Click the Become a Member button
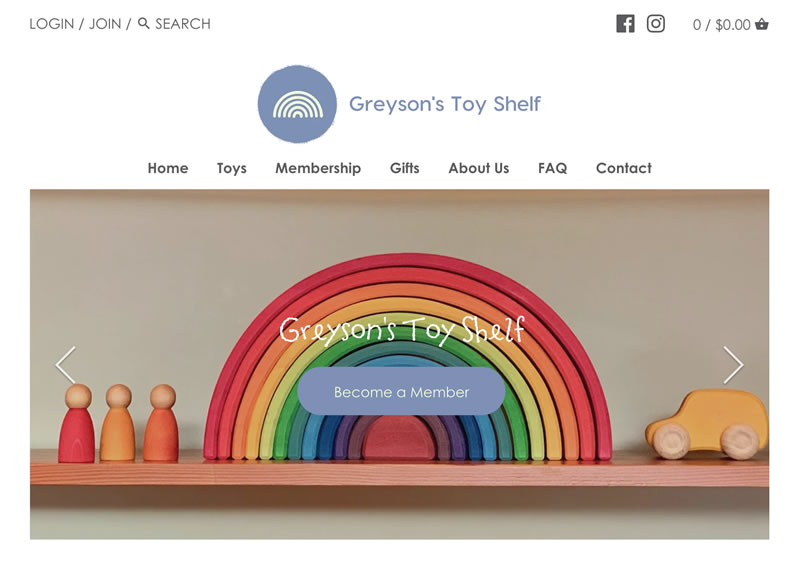The image size is (800, 582). point(402,392)
